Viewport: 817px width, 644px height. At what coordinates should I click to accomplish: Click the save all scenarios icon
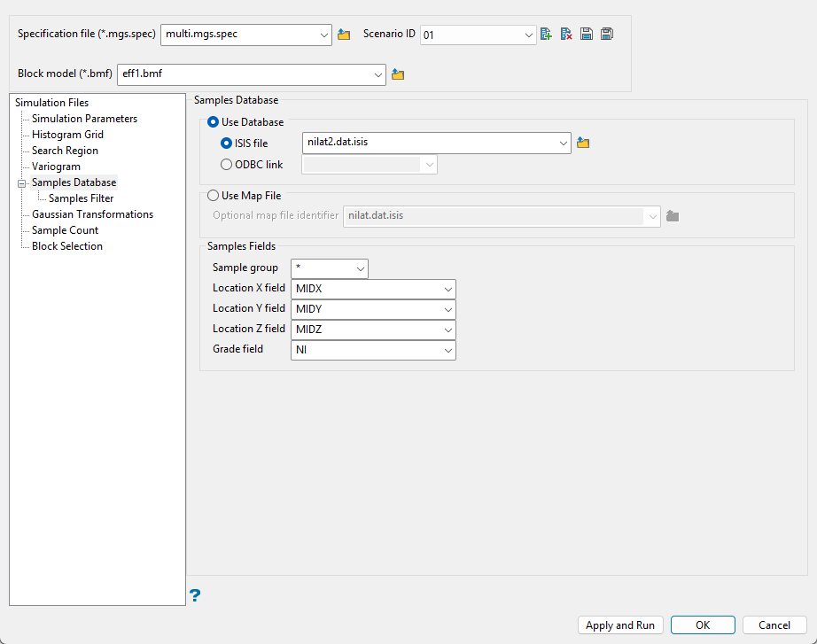tap(606, 35)
